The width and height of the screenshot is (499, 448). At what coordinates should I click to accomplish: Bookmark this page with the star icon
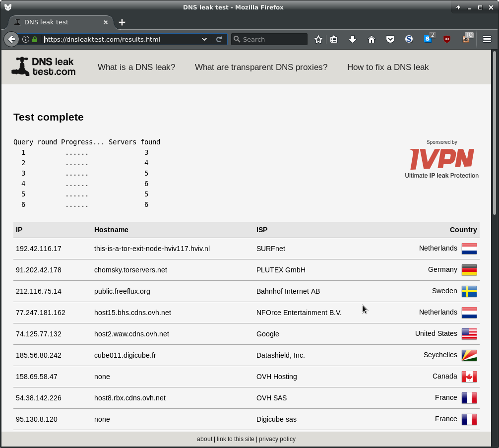(318, 39)
